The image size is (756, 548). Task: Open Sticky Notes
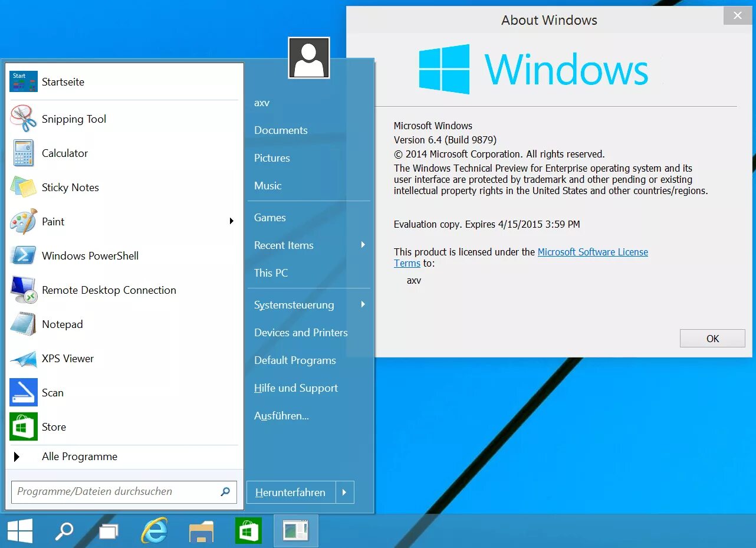(70, 187)
